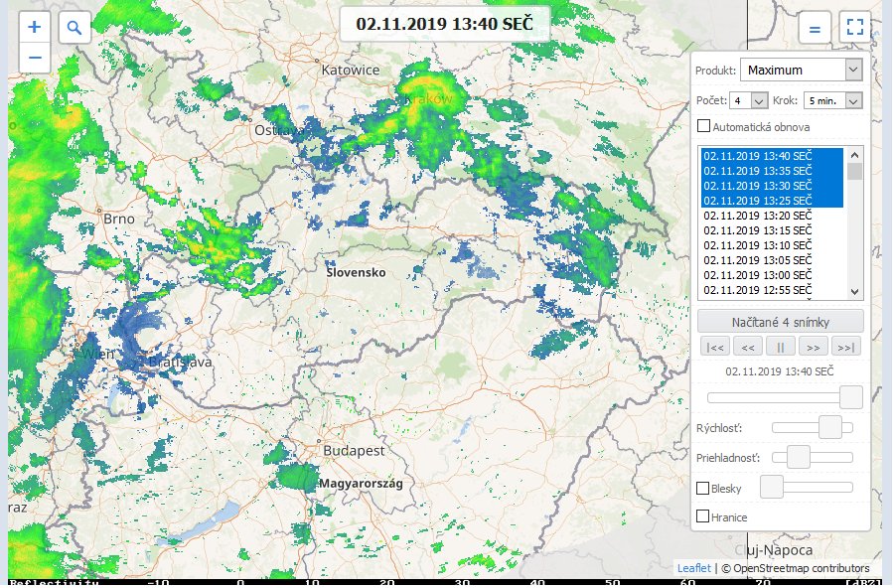Image resolution: width=893 pixels, height=588 pixels.
Task: Toggle the control panel menu button
Action: [815, 28]
